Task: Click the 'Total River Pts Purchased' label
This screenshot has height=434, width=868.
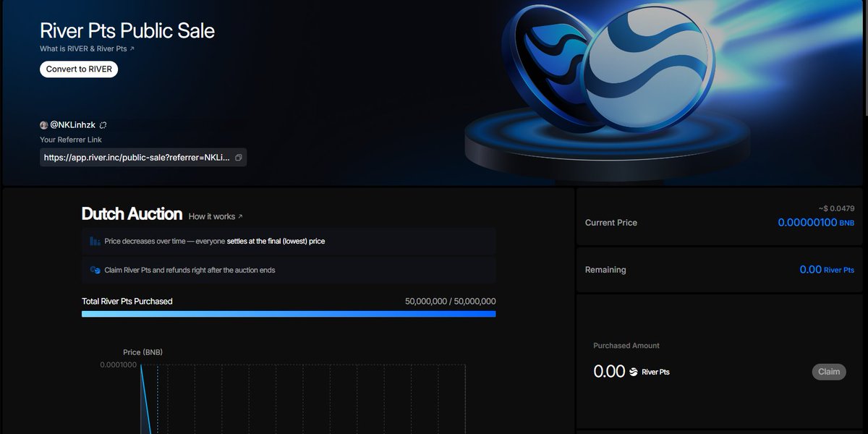Action: (x=127, y=302)
